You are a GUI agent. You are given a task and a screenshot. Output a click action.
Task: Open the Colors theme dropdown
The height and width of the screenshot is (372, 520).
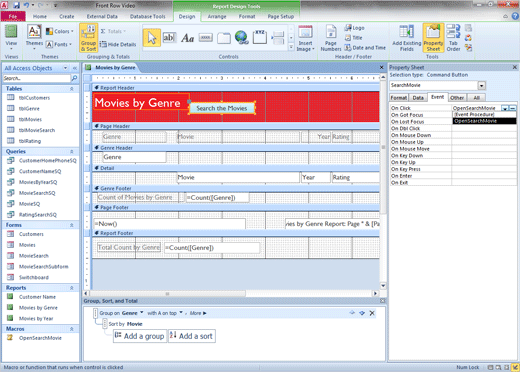coord(60,31)
